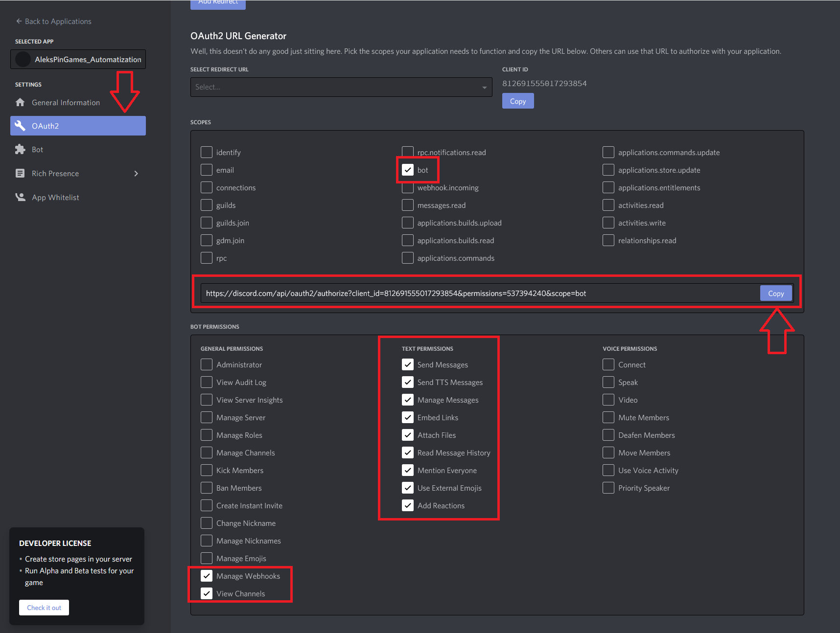Enable the Use Voice Activity permission

pos(608,470)
